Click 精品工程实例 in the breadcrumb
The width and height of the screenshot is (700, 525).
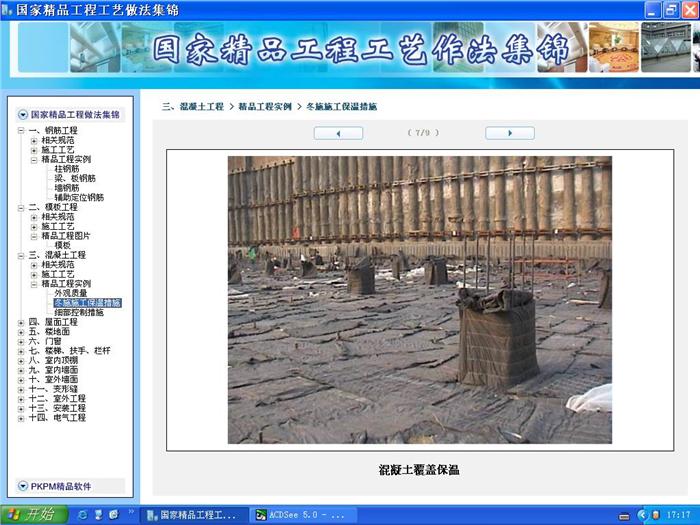coord(264,106)
